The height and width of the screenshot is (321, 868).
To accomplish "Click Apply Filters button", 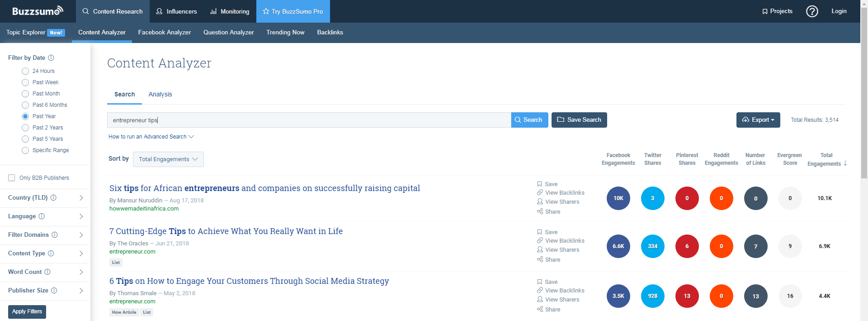I will pyautogui.click(x=27, y=311).
